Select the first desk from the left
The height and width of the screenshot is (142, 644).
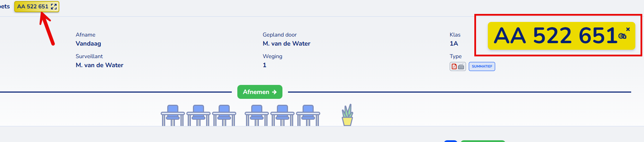173,116
